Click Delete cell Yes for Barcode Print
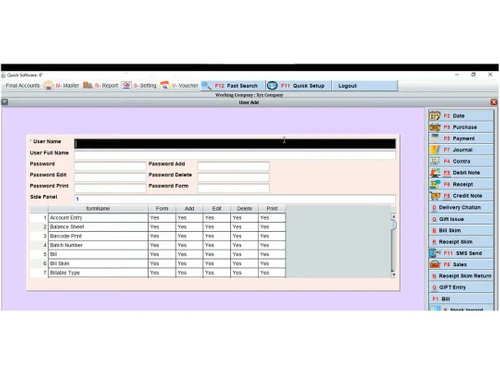This screenshot has width=500, height=375. [244, 236]
